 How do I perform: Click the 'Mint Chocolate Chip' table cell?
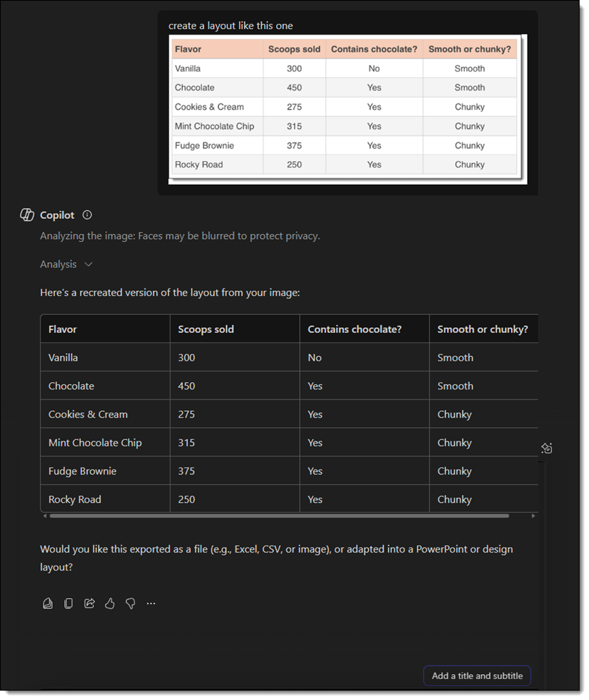tap(95, 443)
